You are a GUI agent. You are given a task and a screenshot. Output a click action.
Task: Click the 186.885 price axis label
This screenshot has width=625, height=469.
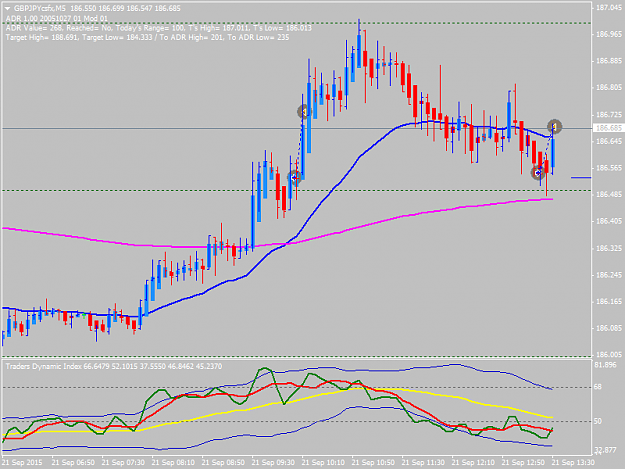click(x=608, y=61)
